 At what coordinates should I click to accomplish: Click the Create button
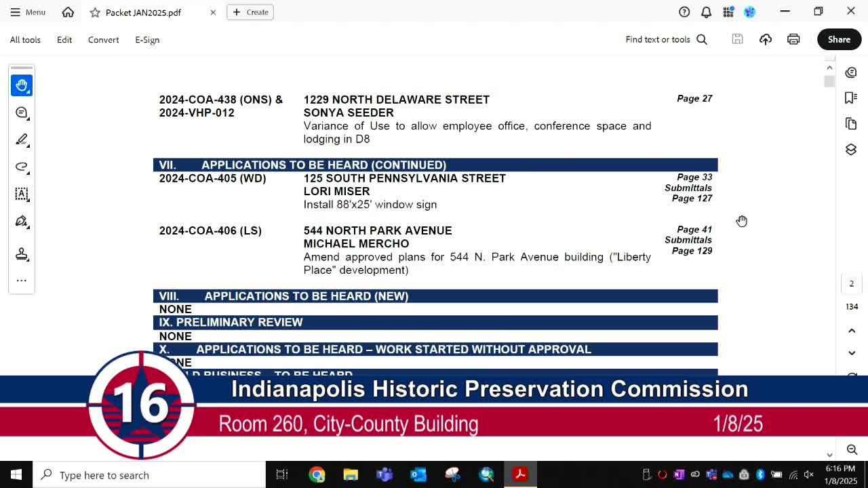coord(250,12)
